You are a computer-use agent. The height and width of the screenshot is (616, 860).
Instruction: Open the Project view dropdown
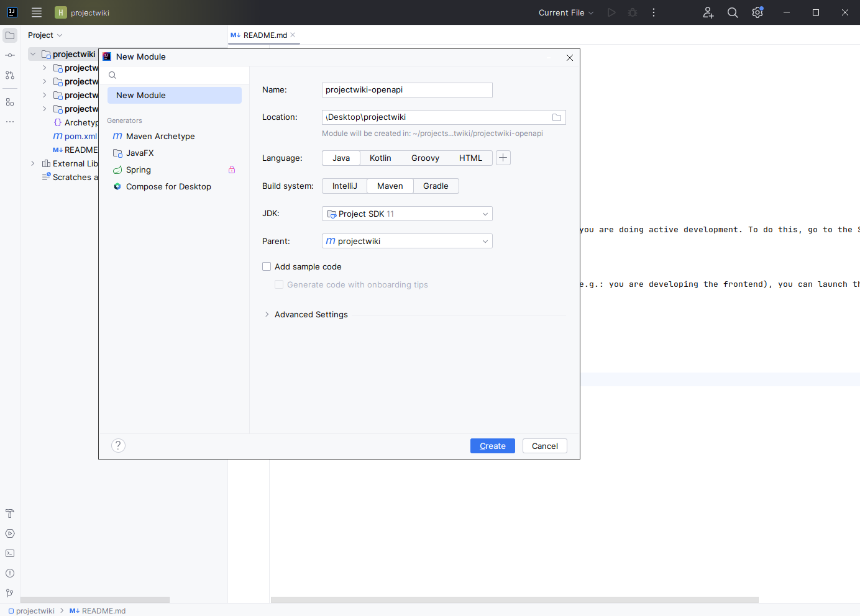point(45,35)
